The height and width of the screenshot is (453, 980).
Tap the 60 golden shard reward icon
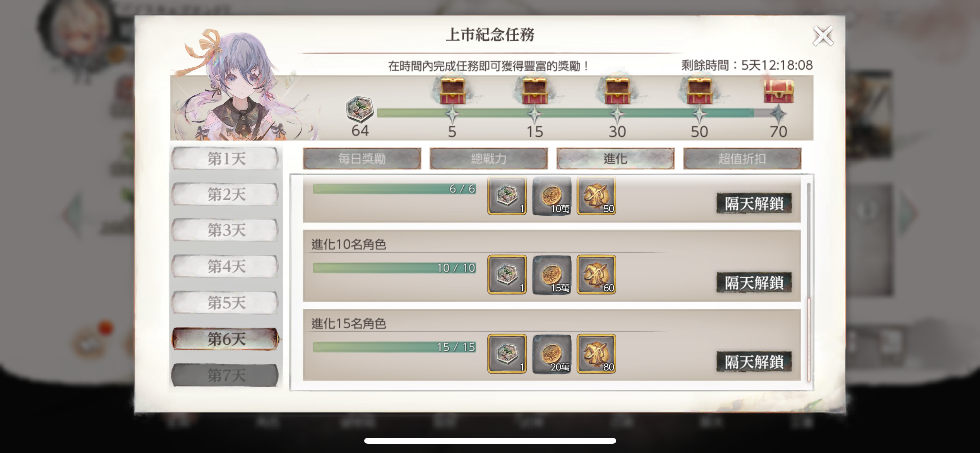[596, 275]
